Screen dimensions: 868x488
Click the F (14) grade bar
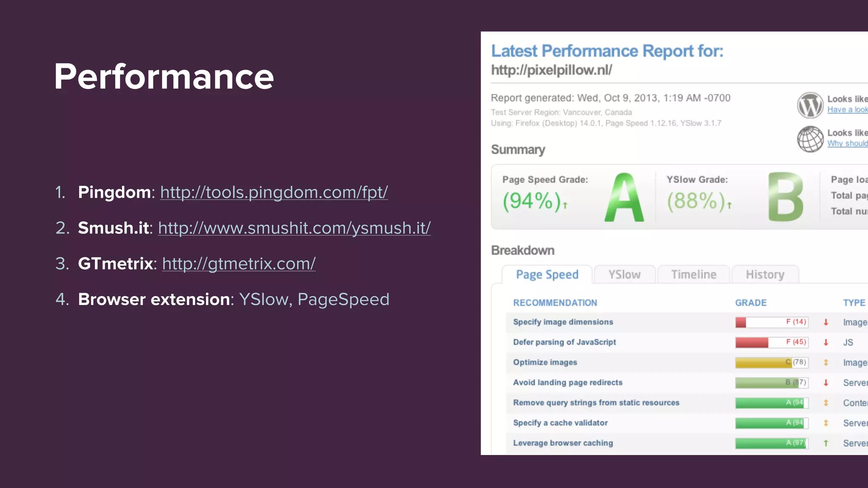coord(772,322)
